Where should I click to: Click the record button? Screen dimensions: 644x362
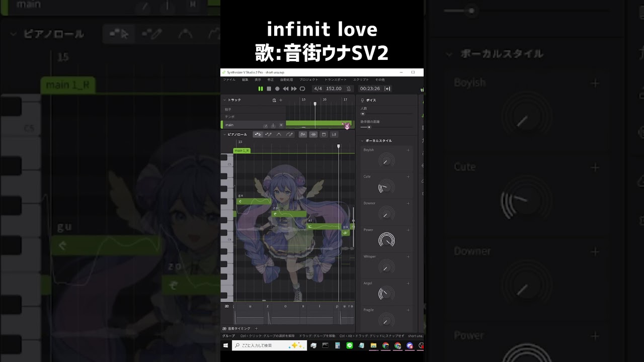[x=277, y=88]
